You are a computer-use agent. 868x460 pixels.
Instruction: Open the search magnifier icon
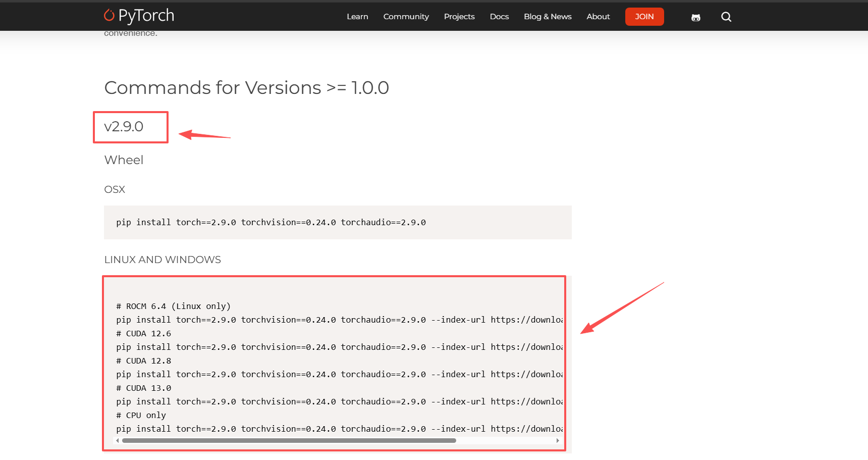pyautogui.click(x=726, y=17)
